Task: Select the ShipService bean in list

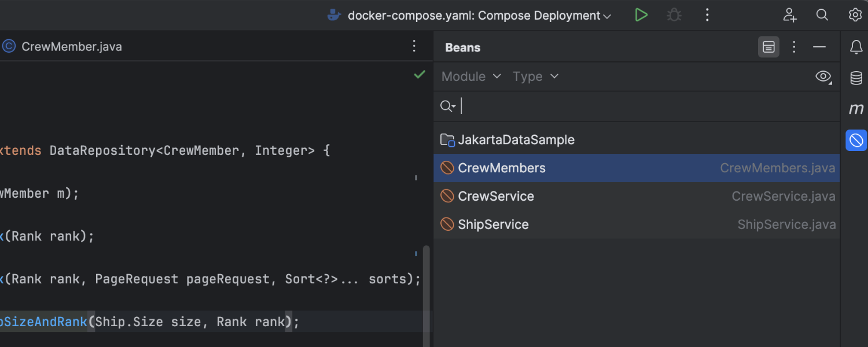Action: (x=493, y=224)
